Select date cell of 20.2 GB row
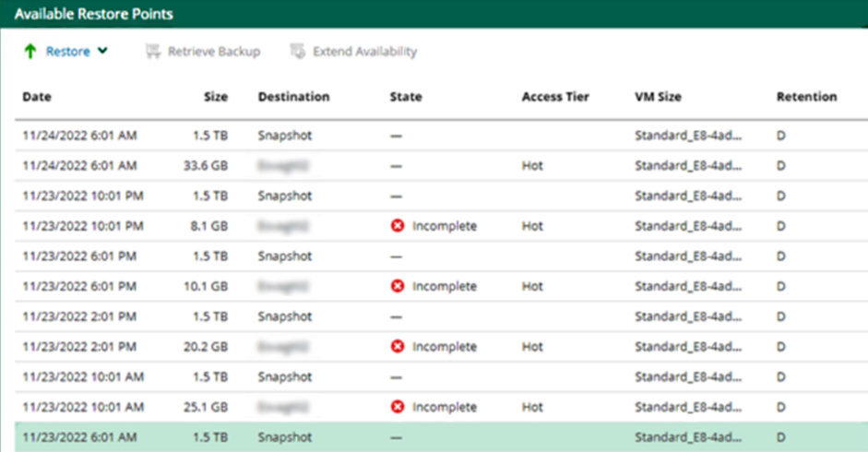This screenshot has height=452, width=868. 79,347
